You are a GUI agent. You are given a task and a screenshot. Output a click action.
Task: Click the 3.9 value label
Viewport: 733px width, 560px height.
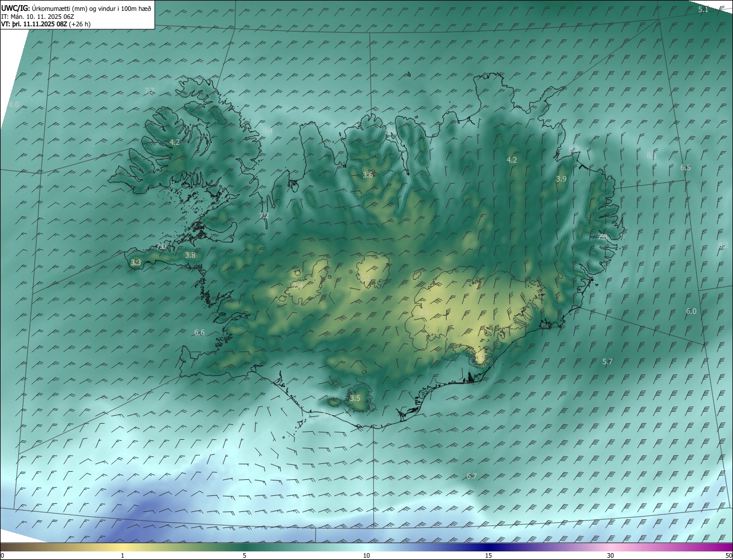tap(561, 179)
